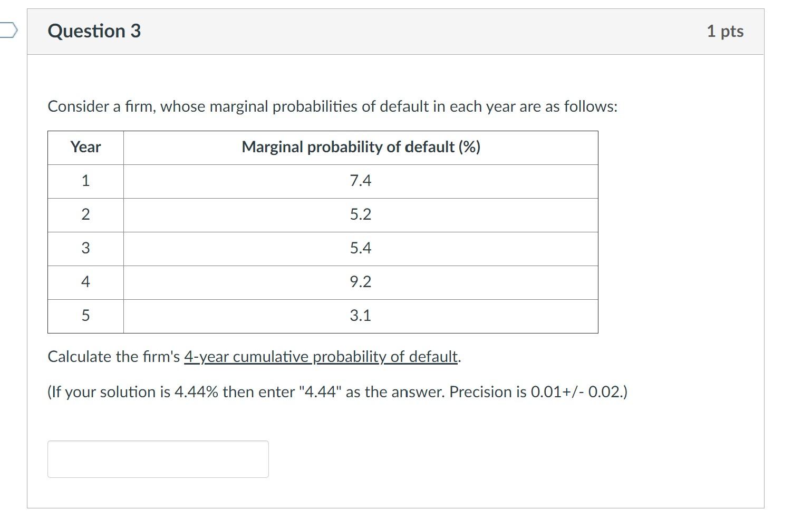Select the 'Year' column header cell

tap(85, 148)
